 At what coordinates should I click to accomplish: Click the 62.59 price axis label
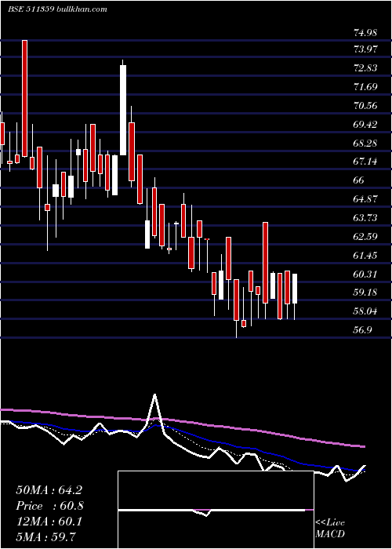click(365, 237)
